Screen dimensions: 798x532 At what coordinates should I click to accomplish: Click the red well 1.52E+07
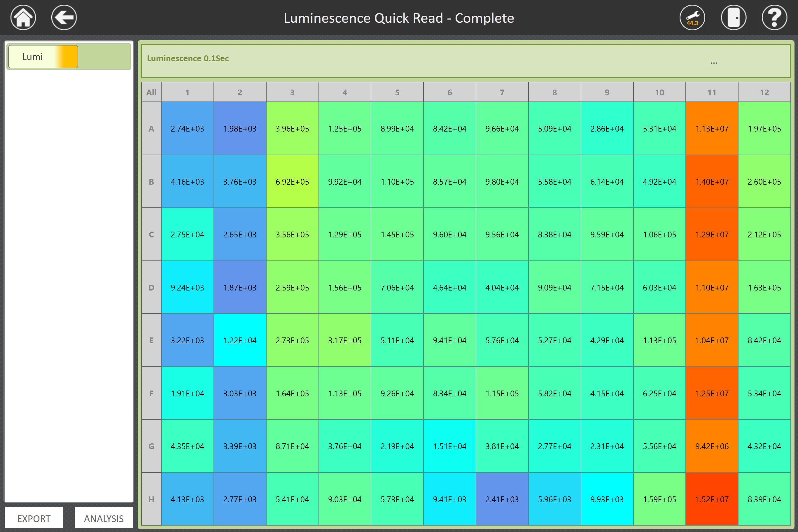(712, 499)
